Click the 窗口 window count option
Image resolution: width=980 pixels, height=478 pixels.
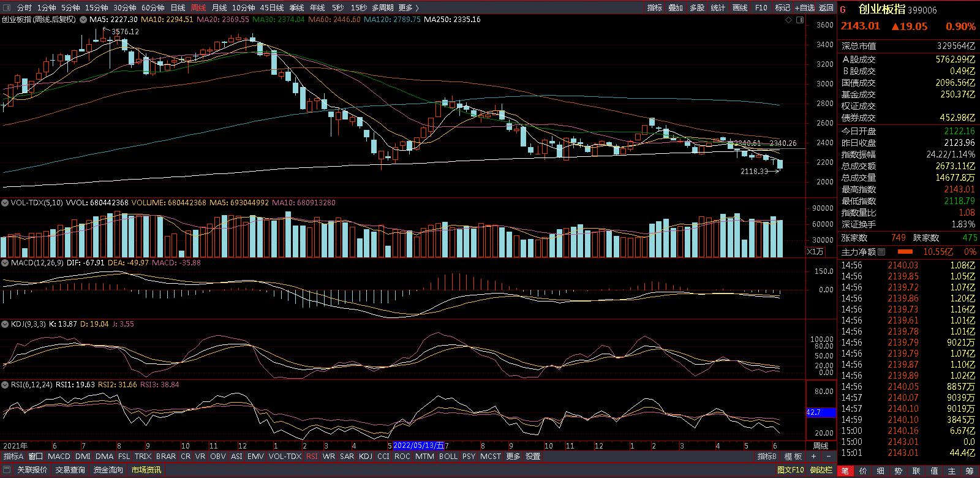pyautogui.click(x=36, y=457)
